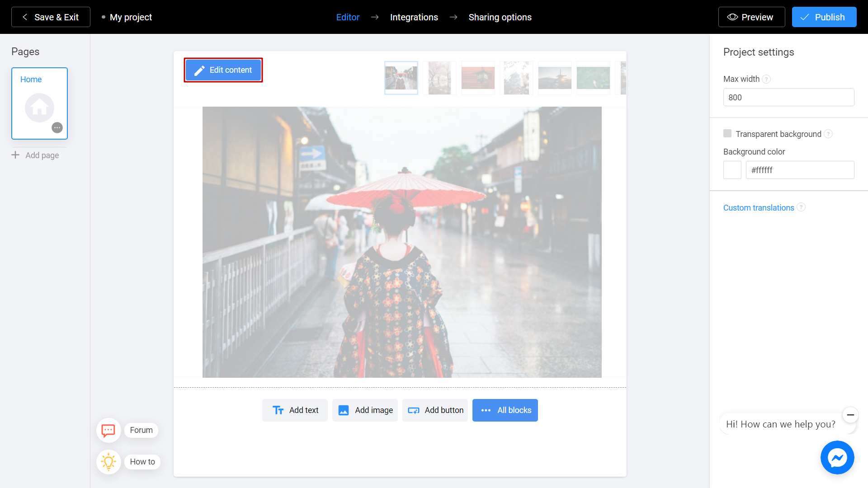Select the second image in the gallery
The width and height of the screenshot is (868, 488).
439,77
